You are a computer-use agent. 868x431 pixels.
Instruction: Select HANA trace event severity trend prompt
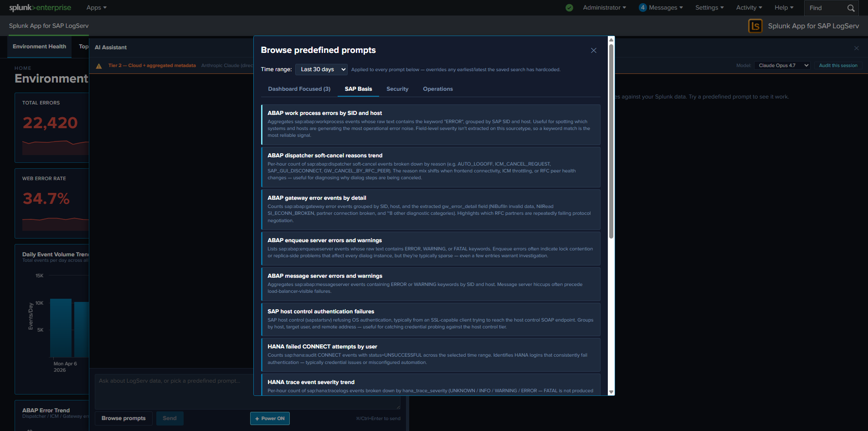coord(431,384)
